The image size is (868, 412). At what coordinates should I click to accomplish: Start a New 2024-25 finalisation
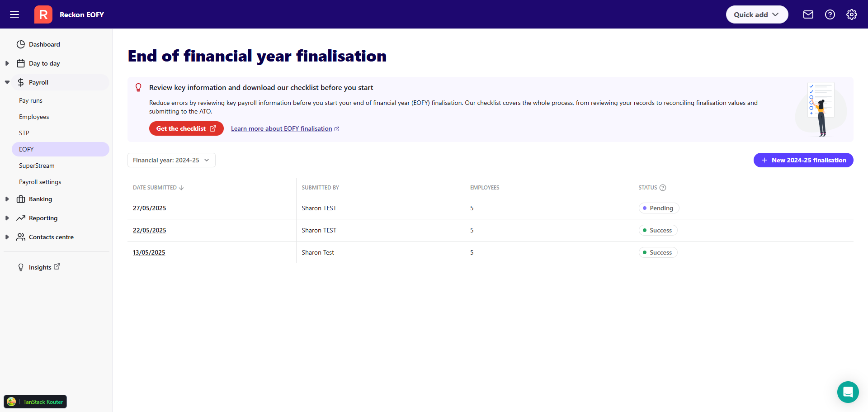(x=803, y=160)
